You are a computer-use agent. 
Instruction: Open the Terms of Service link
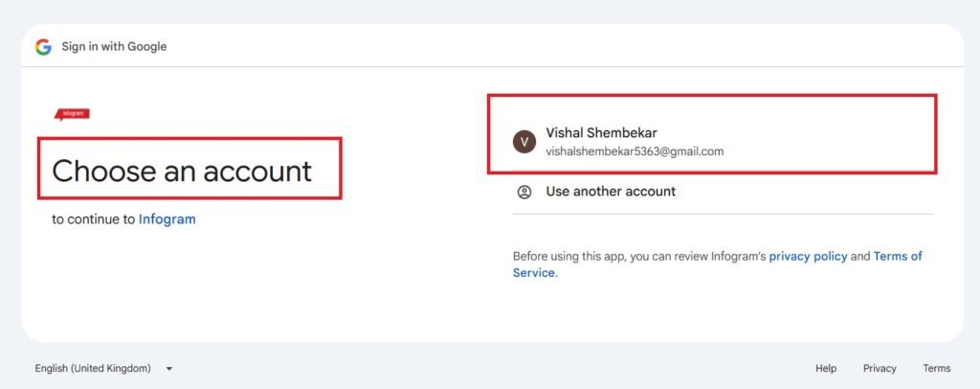pyautogui.click(x=718, y=264)
